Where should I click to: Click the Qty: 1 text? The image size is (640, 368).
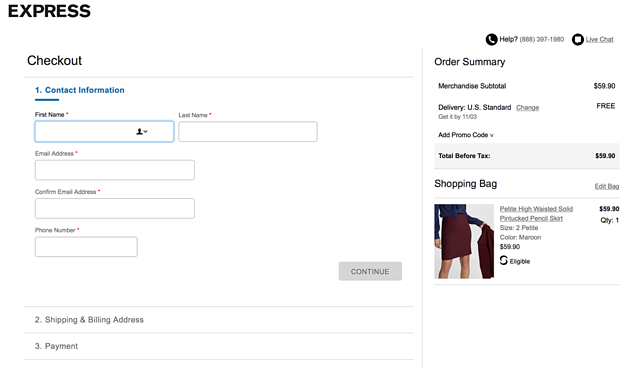click(x=609, y=220)
